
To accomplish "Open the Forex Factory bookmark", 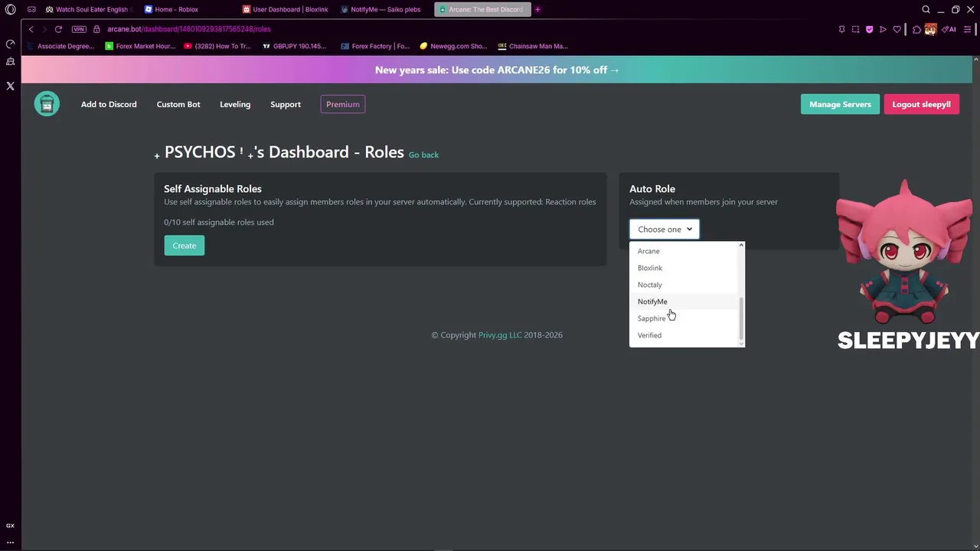I will tap(375, 46).
